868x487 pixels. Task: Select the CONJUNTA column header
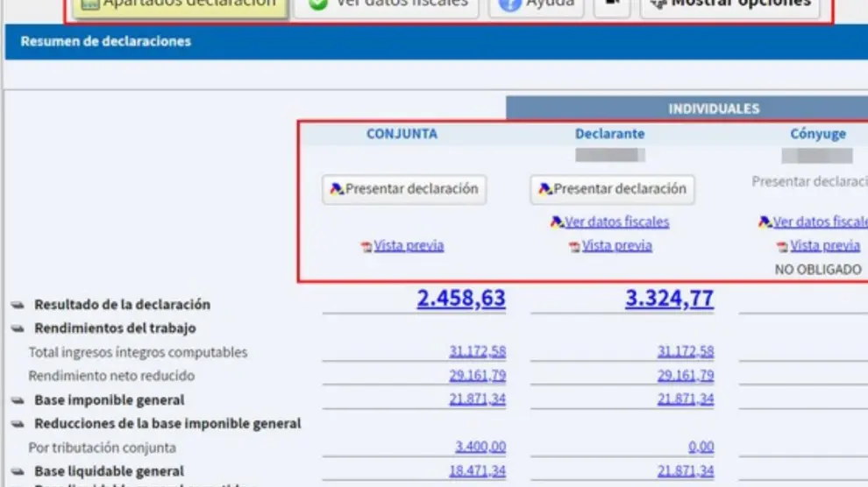402,134
